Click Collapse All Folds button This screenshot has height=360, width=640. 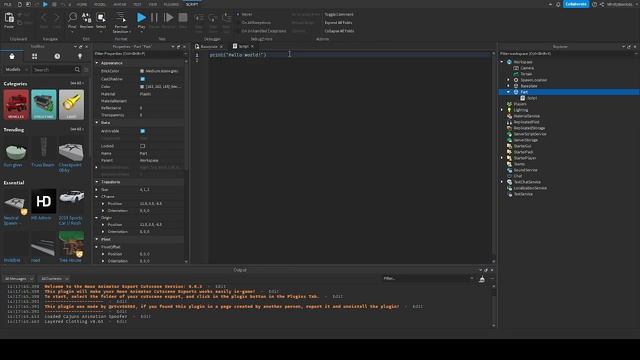pos(339,31)
